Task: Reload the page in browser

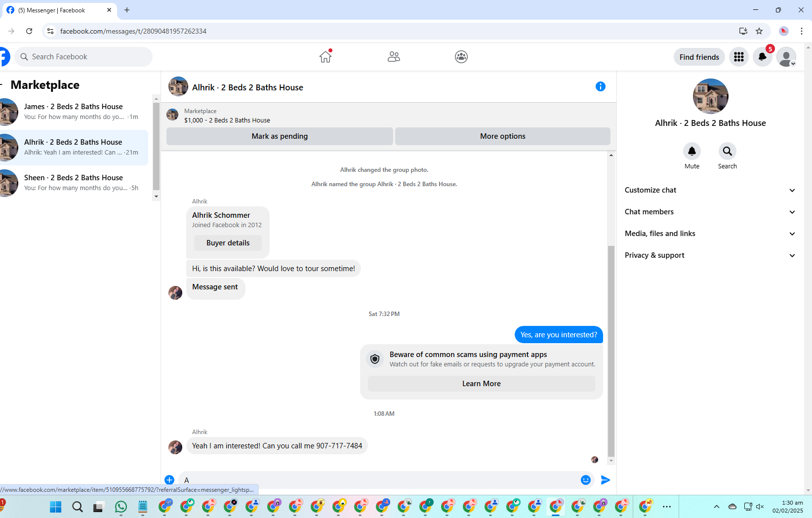Action: (x=29, y=31)
